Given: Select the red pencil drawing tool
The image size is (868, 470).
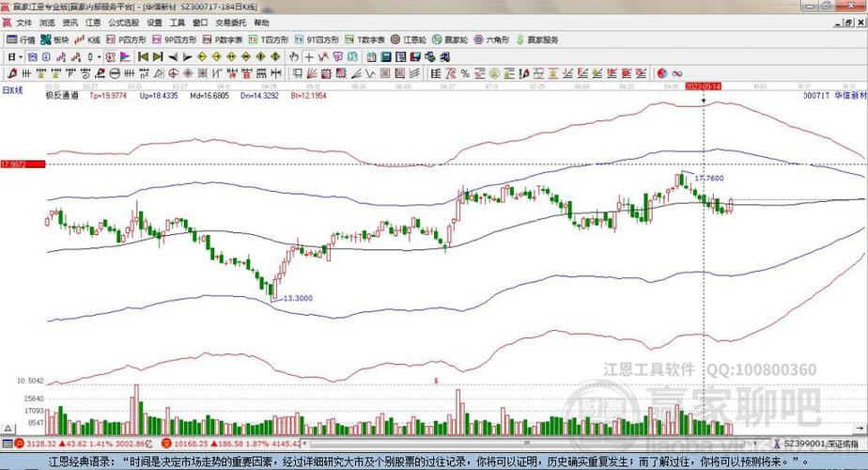Looking at the screenshot, I should (11, 73).
